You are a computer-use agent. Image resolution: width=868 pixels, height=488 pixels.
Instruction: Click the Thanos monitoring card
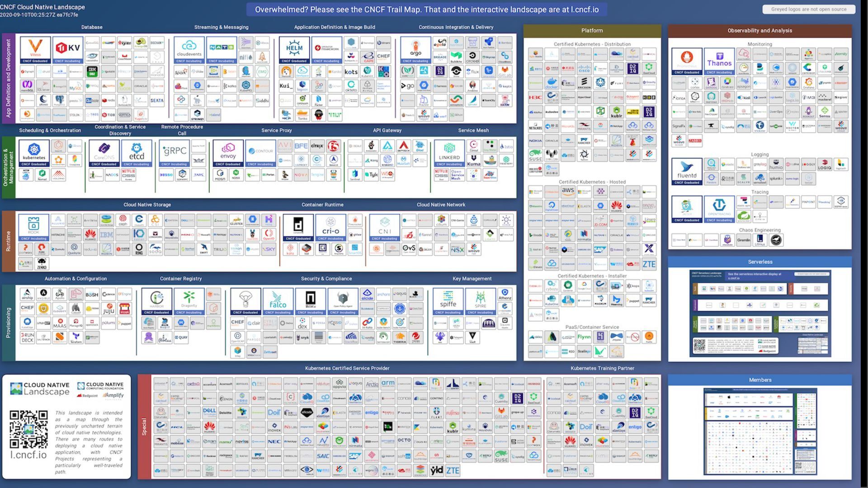click(719, 61)
